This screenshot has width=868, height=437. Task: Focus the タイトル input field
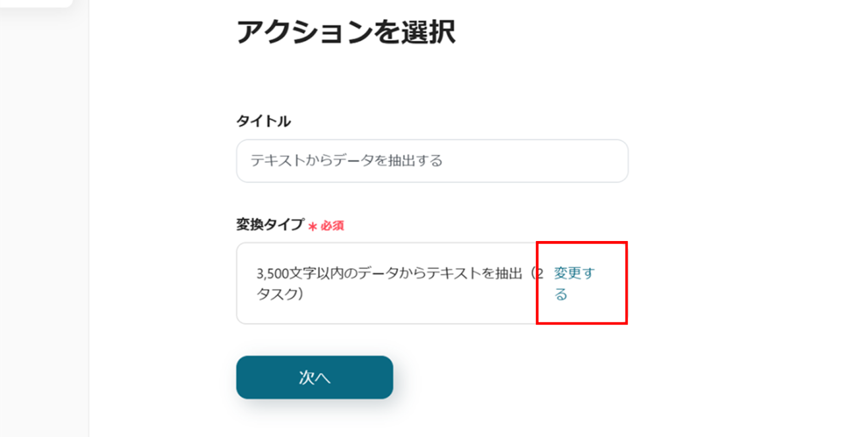point(432,161)
